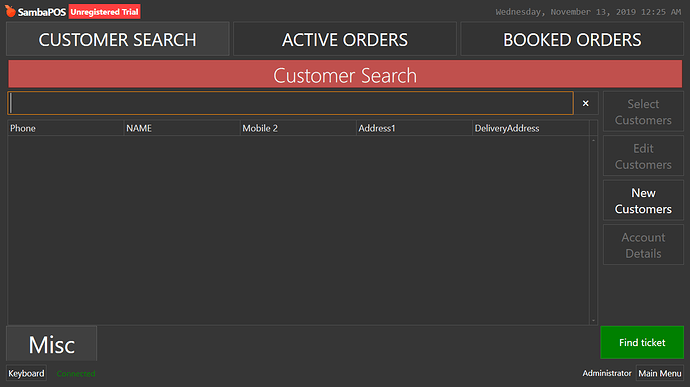This screenshot has height=387, width=690.
Task: Focus the customer search input field
Action: [290, 103]
